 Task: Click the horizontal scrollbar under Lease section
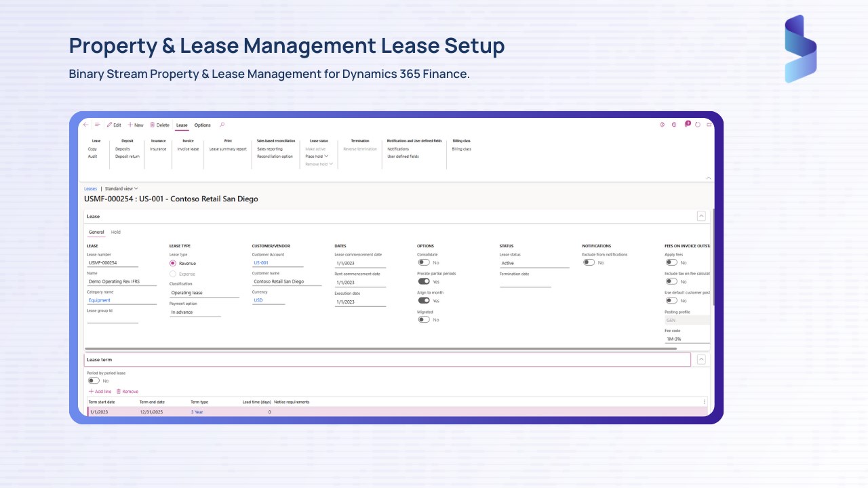380,348
